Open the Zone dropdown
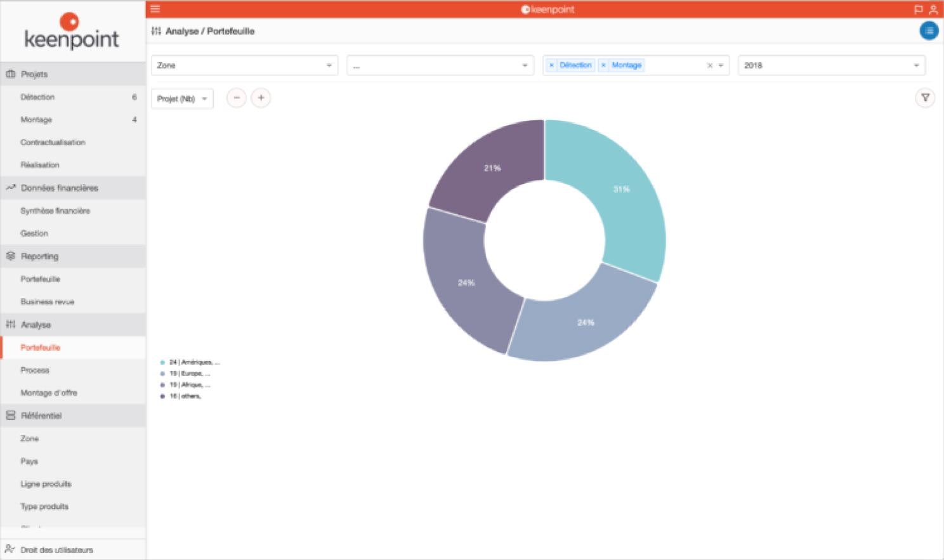The image size is (944, 560). [x=244, y=65]
